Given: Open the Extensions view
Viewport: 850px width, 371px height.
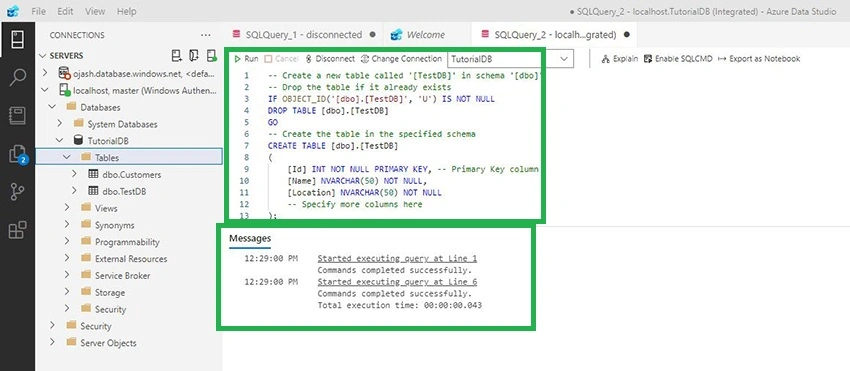Looking at the screenshot, I should click(x=17, y=230).
